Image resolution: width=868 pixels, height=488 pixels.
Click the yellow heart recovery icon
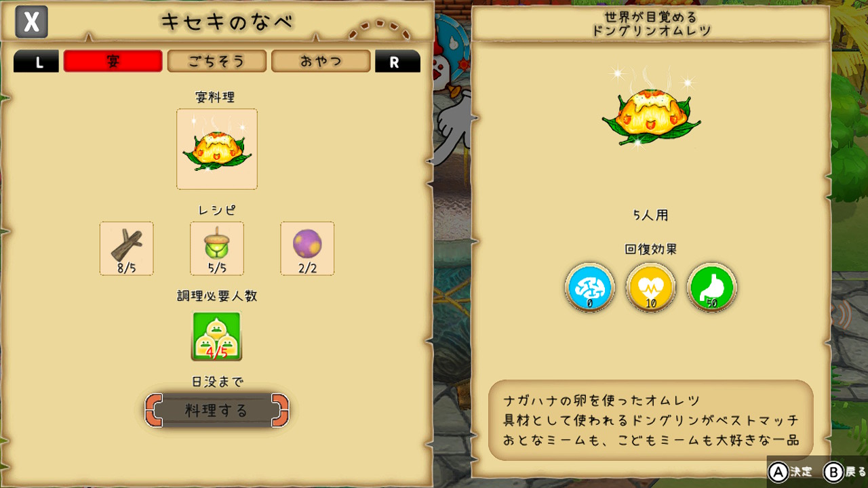[x=651, y=287]
